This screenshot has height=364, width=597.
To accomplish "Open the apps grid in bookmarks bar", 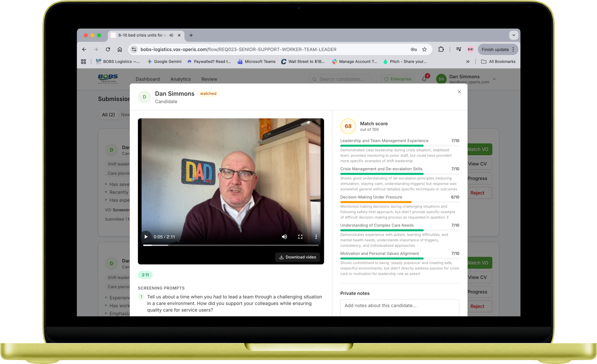I will point(83,62).
